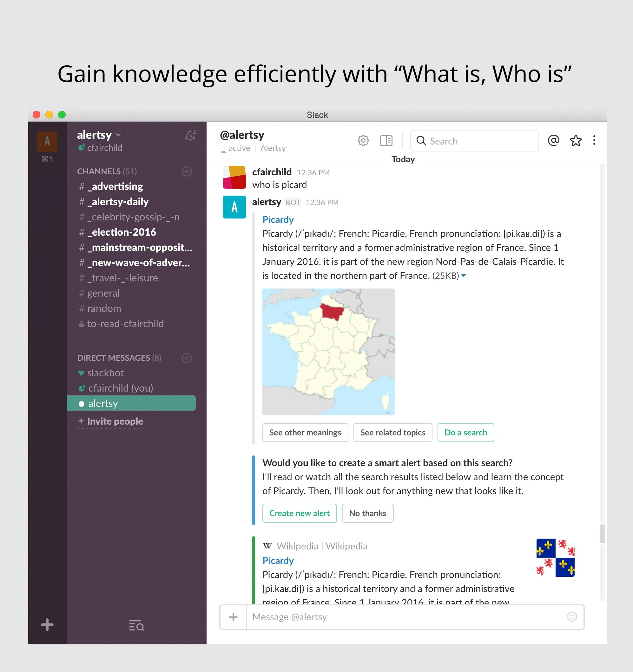Add a channel with plus icon
Image resolution: width=633 pixels, height=672 pixels.
pyautogui.click(x=187, y=171)
